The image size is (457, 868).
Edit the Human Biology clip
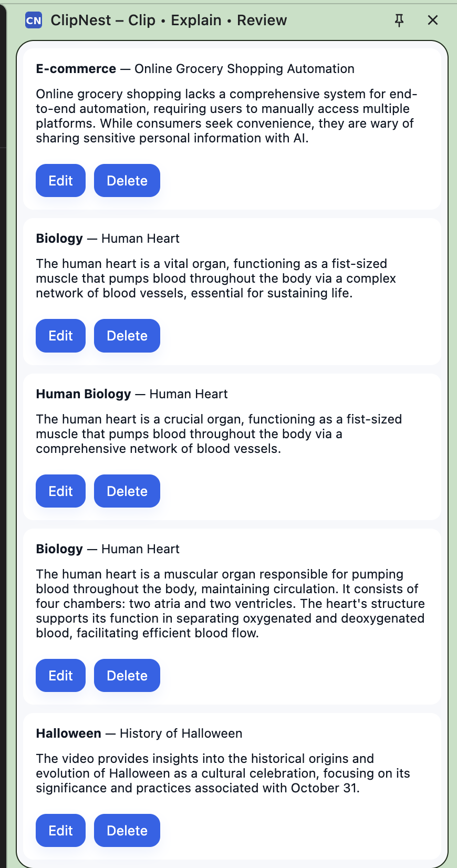60,491
